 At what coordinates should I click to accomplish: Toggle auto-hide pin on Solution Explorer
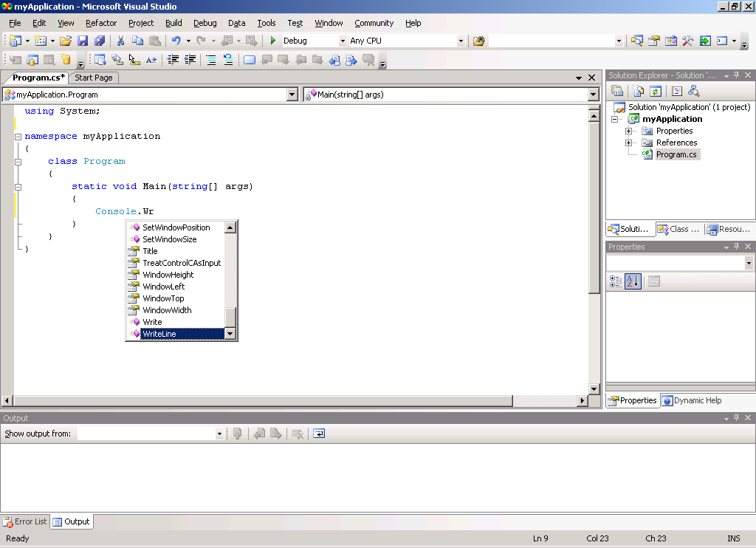(736, 75)
